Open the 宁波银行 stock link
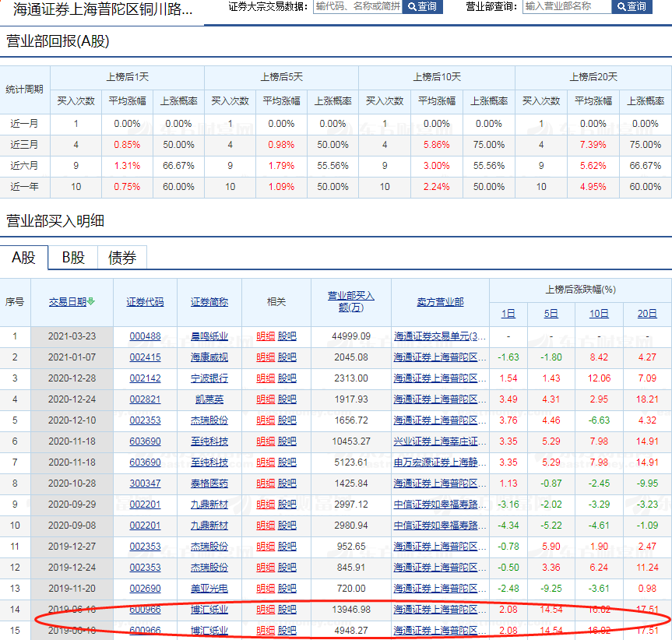The height and width of the screenshot is (640, 672). [209, 378]
